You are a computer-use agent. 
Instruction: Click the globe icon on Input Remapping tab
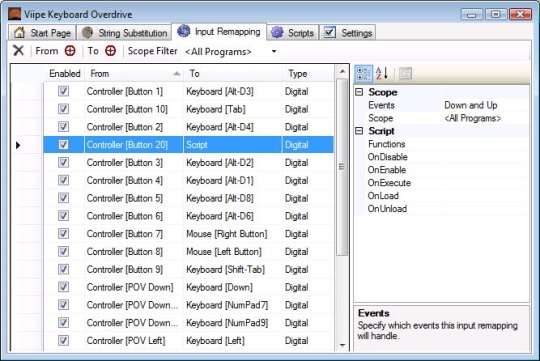point(184,31)
